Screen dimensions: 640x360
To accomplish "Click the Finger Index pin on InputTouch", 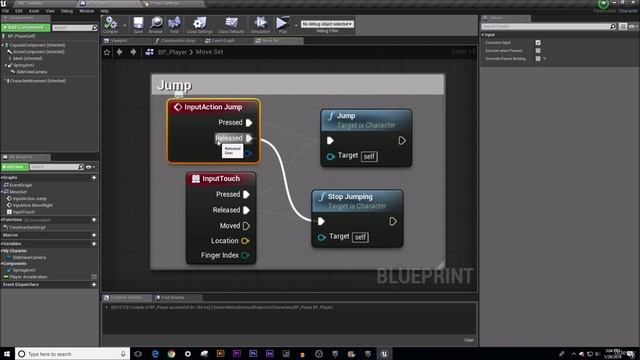I will point(245,256).
